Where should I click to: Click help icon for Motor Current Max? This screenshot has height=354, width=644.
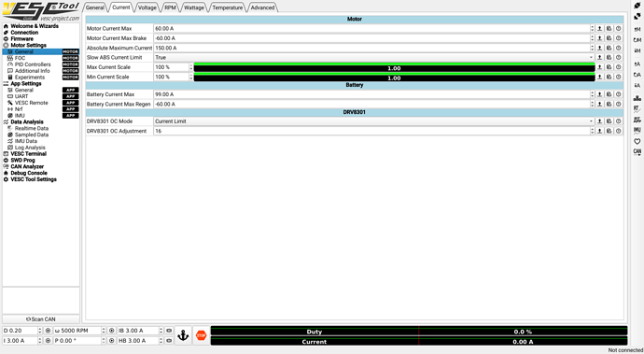619,28
